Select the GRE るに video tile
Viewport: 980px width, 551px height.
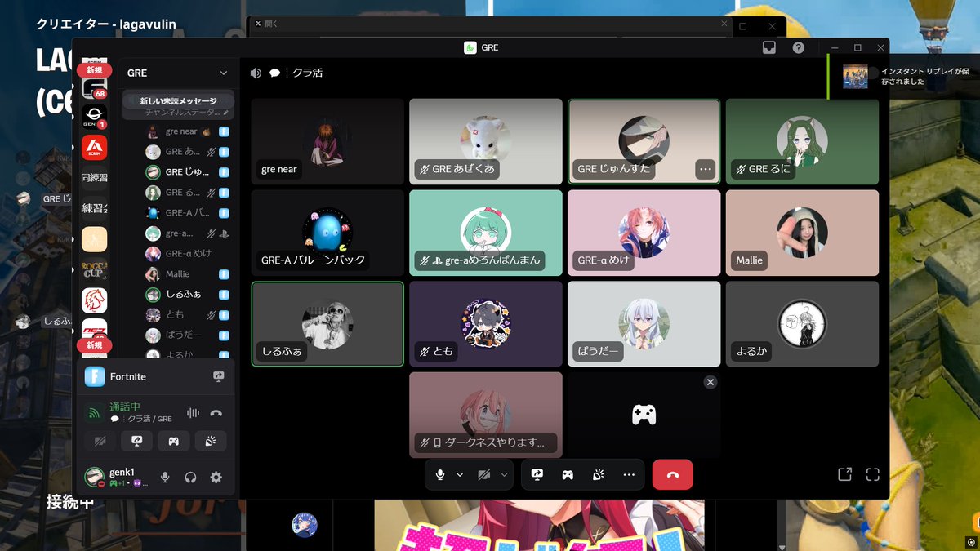click(802, 141)
